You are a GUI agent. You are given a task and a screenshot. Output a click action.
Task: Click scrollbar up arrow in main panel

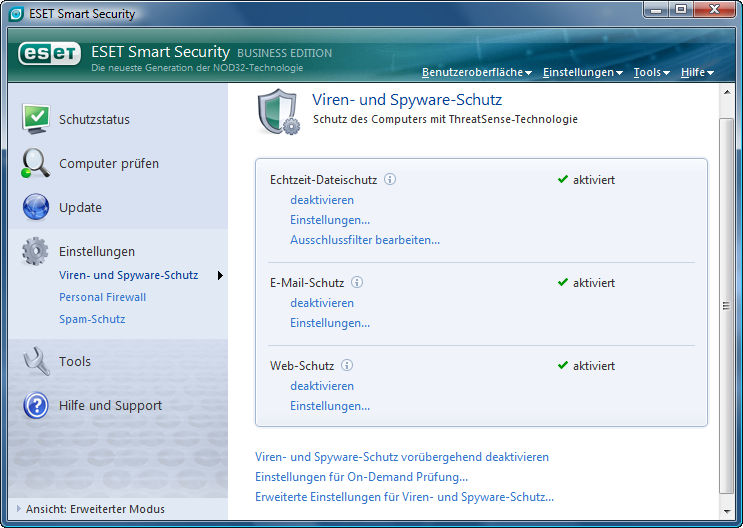coord(726,92)
